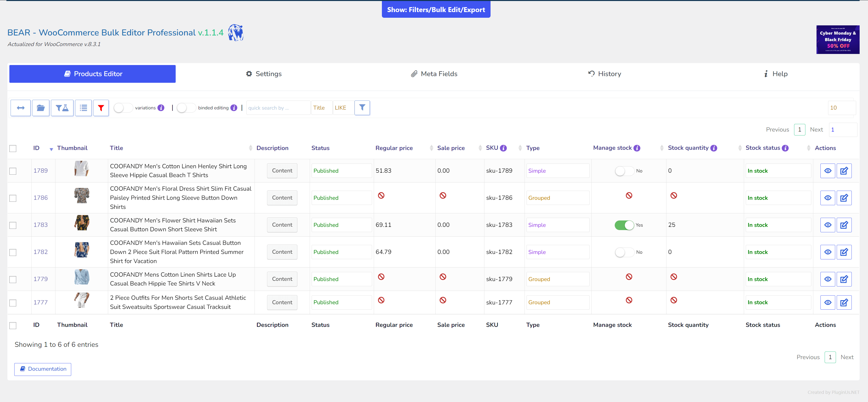Open edit icon for product 1782
Image resolution: width=868 pixels, height=402 pixels.
point(844,252)
